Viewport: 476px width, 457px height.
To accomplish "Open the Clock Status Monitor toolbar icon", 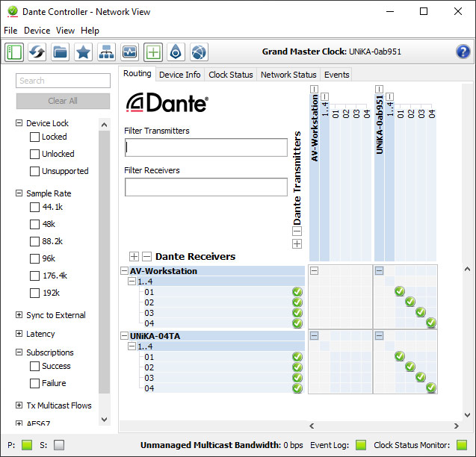I will pyautogui.click(x=130, y=52).
